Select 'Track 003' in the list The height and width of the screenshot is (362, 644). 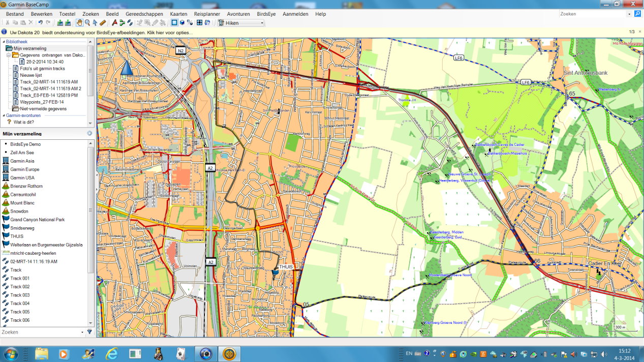20,295
